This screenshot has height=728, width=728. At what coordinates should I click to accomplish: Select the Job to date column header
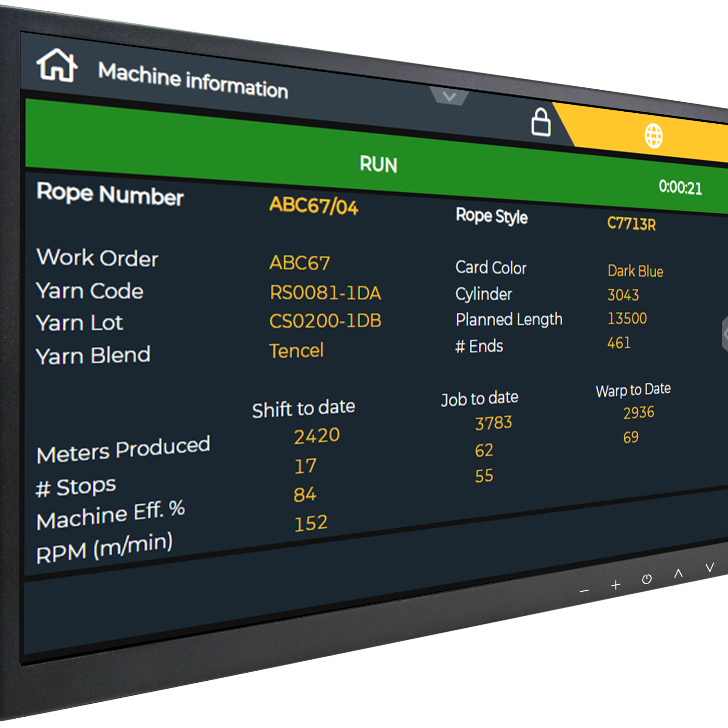click(479, 398)
